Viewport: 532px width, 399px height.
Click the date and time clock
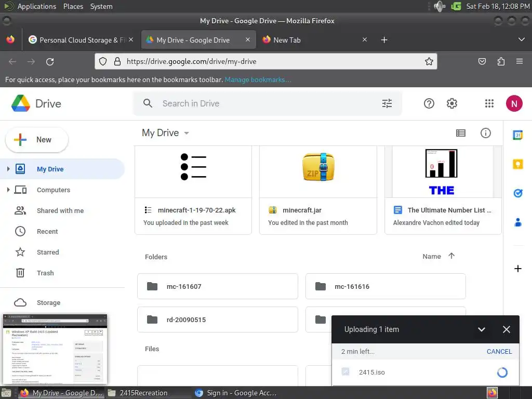pos(497,6)
